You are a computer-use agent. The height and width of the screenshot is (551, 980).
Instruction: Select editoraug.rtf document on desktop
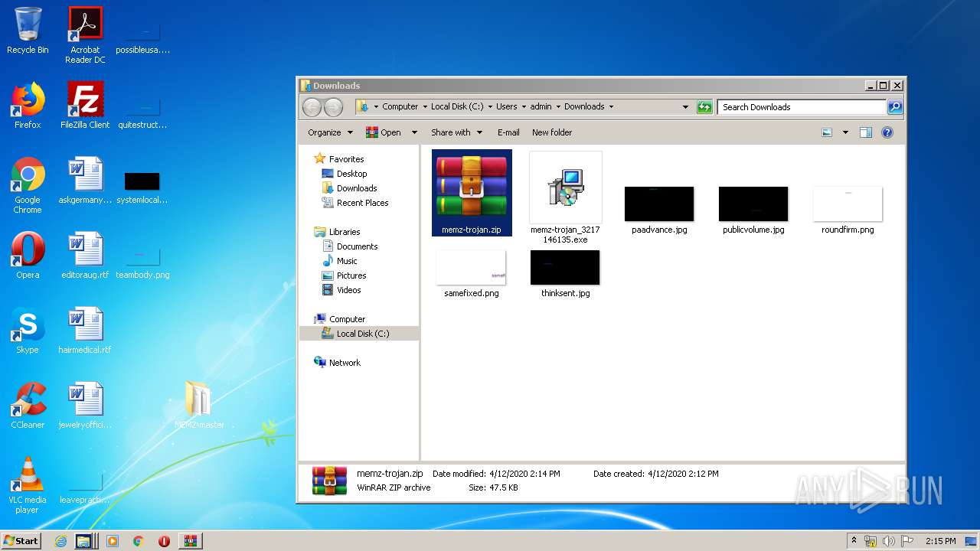(85, 256)
